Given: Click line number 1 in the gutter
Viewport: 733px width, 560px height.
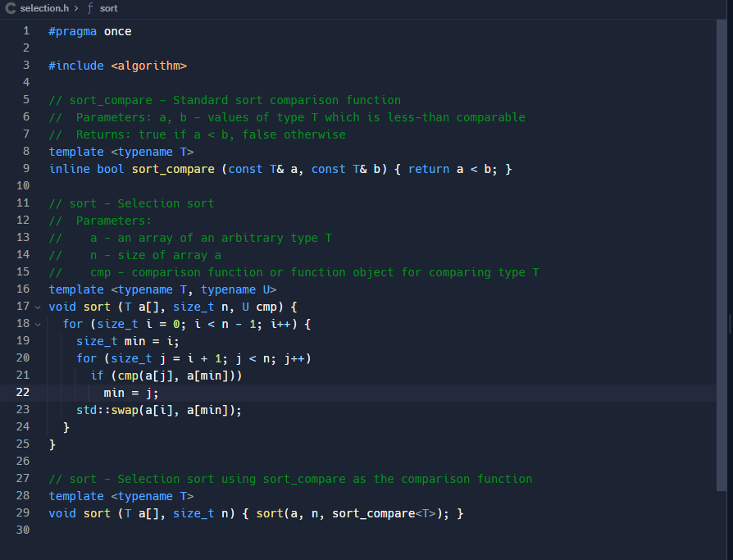Looking at the screenshot, I should [x=25, y=30].
